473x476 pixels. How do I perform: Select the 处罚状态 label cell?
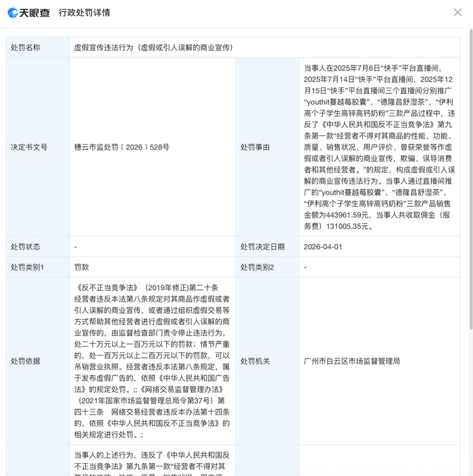pyautogui.click(x=26, y=247)
